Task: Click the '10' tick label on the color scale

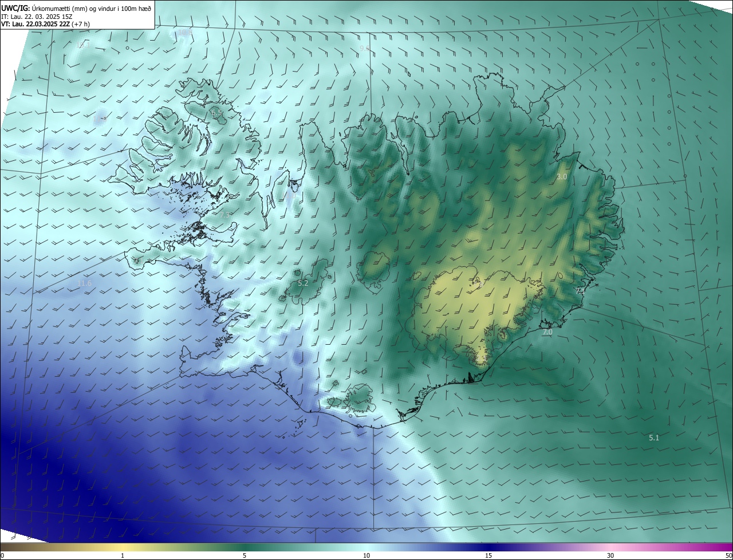Action: click(x=366, y=555)
